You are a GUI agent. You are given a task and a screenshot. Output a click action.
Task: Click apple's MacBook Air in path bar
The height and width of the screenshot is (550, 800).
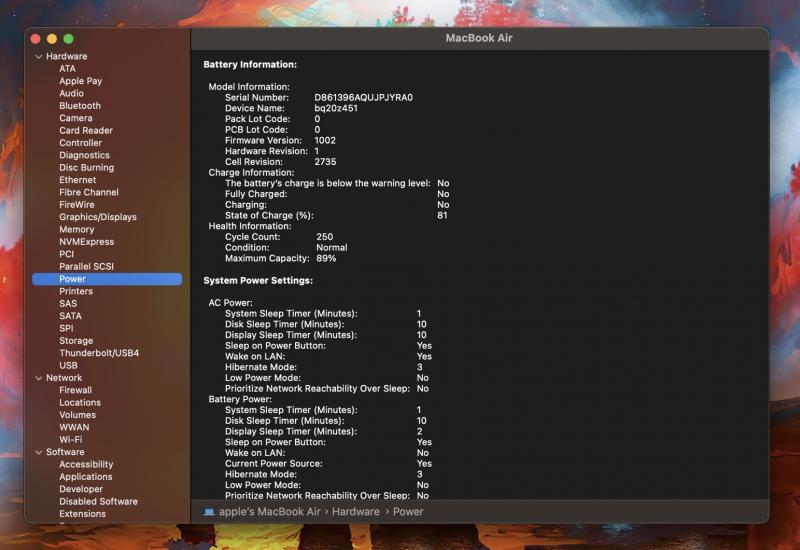269,512
